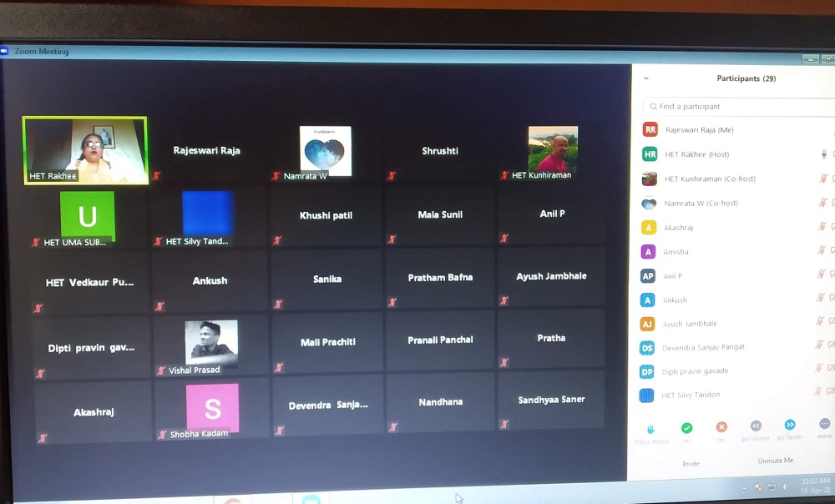Collapse the Participants panel using chevron

(x=646, y=78)
